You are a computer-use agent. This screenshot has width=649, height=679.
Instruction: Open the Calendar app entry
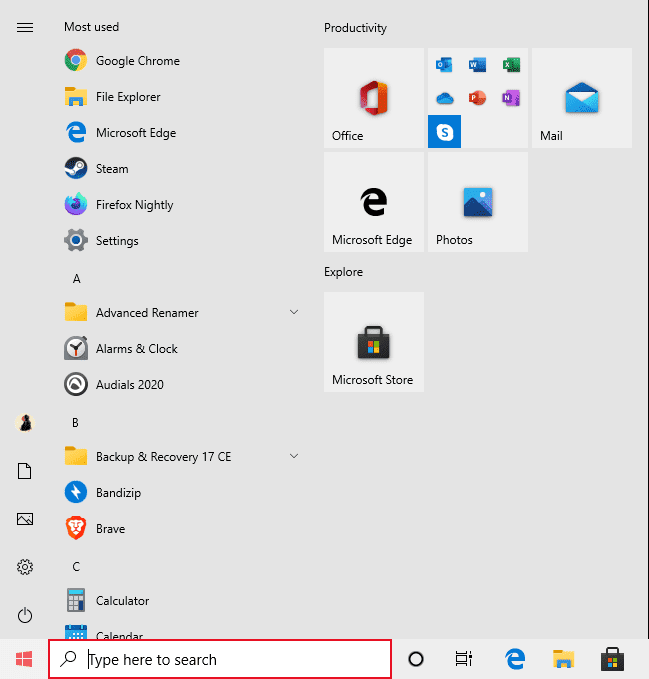[x=182, y=630]
